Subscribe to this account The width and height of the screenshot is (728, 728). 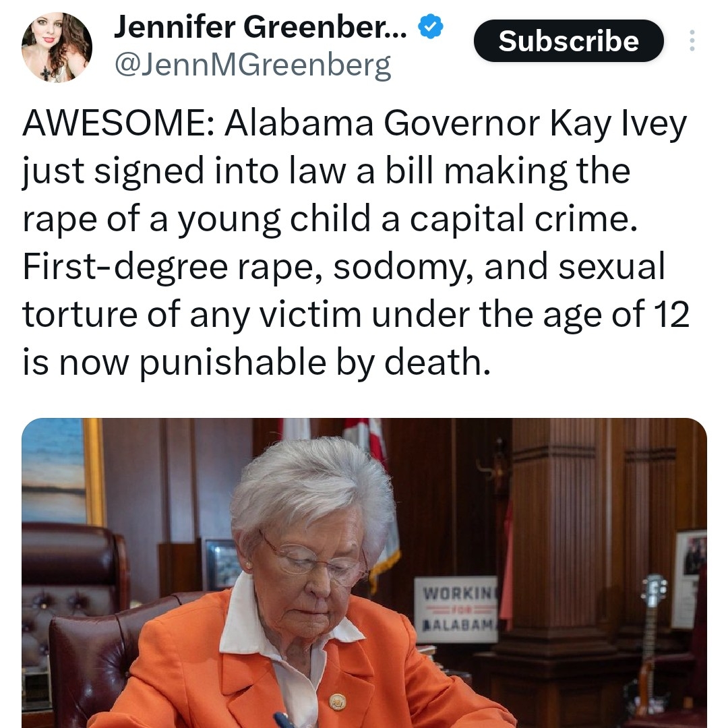tap(568, 41)
